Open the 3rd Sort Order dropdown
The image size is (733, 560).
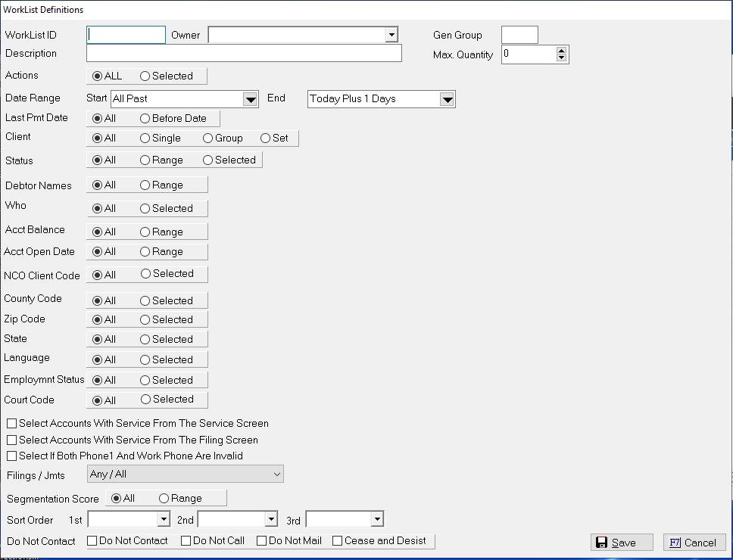[x=377, y=519]
